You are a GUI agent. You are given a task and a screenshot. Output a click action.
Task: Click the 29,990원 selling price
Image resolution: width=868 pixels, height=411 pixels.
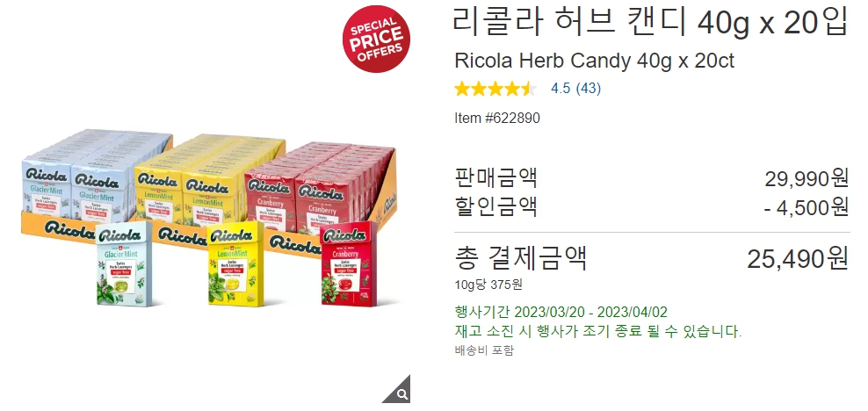click(807, 178)
